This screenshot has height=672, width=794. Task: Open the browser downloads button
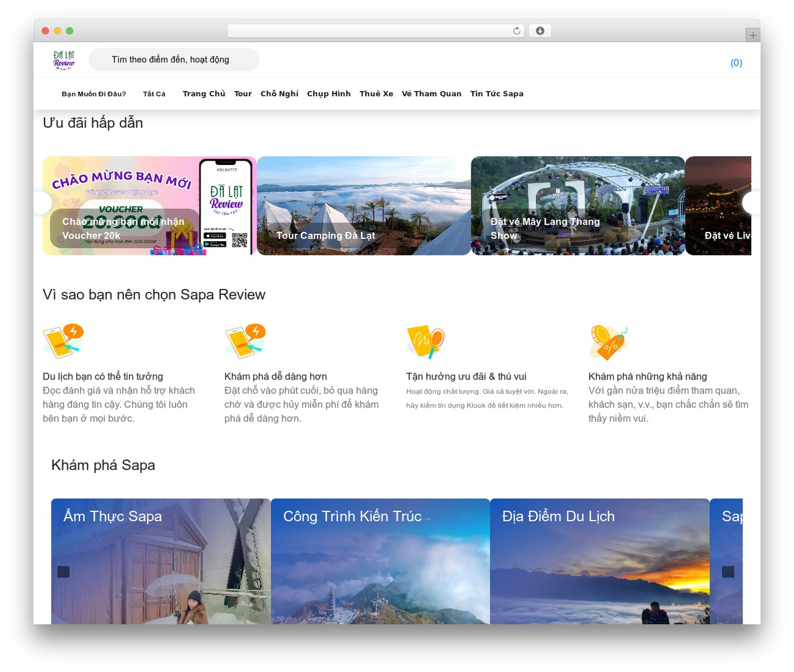540,31
